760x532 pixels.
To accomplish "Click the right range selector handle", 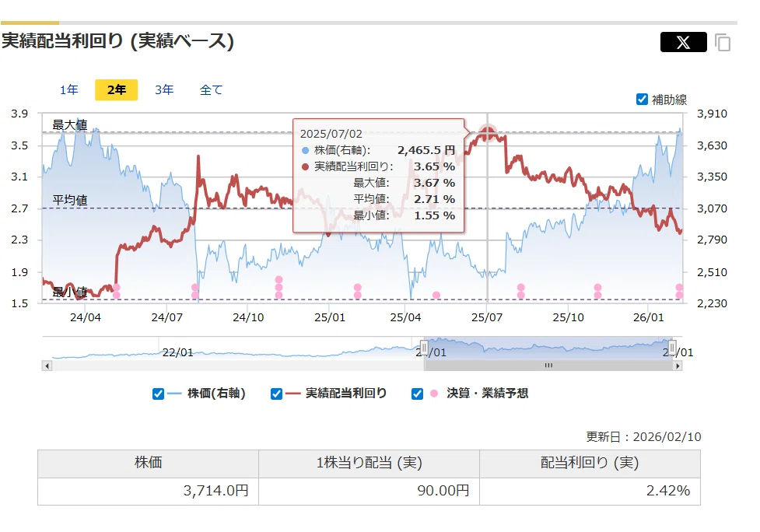I will (672, 348).
